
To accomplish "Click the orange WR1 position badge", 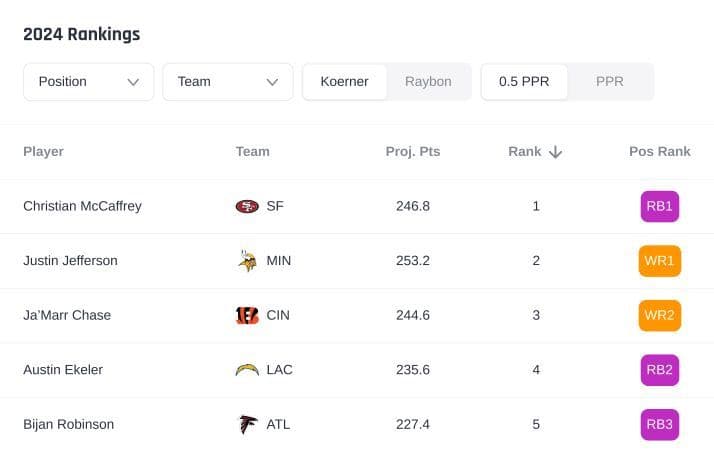I will (659, 261).
